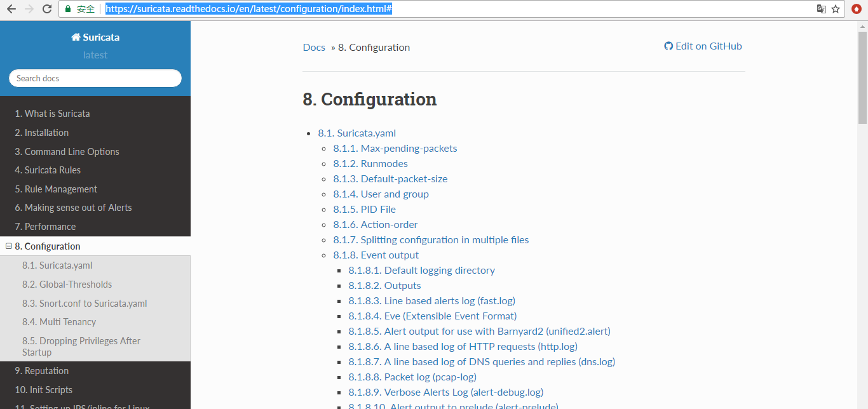Screen dimensions: 868x409
Task: Bookmark this page with the star icon
Action: (x=836, y=9)
